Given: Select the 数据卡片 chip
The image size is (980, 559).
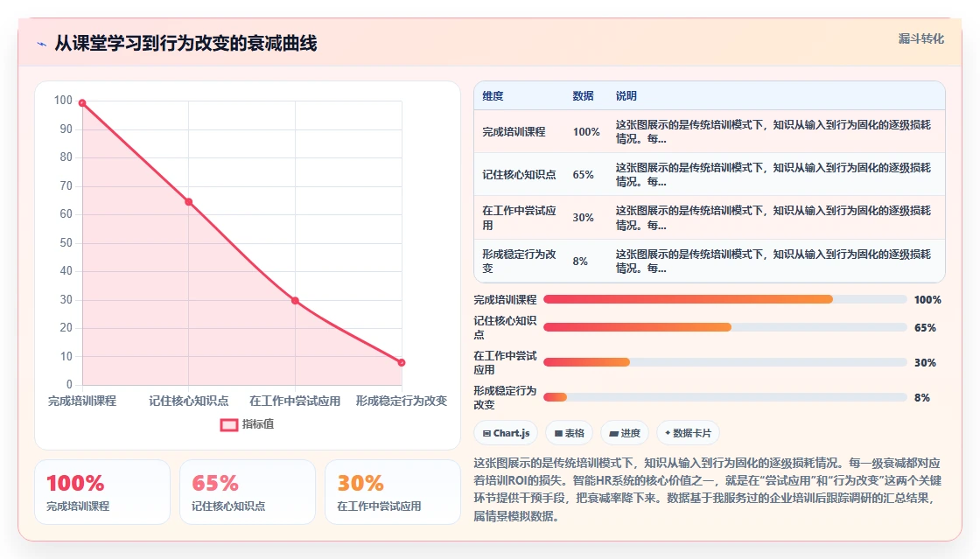Looking at the screenshot, I should pos(688,433).
